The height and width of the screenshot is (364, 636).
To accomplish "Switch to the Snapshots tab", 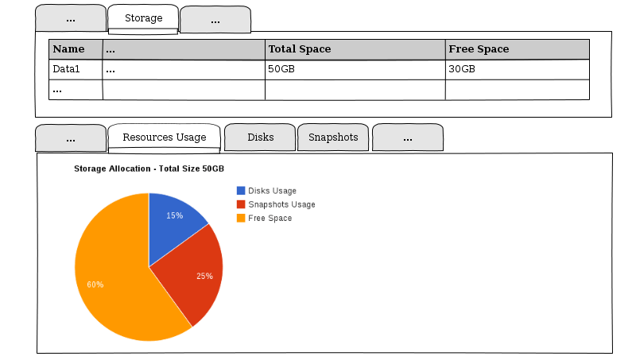I will point(333,137).
